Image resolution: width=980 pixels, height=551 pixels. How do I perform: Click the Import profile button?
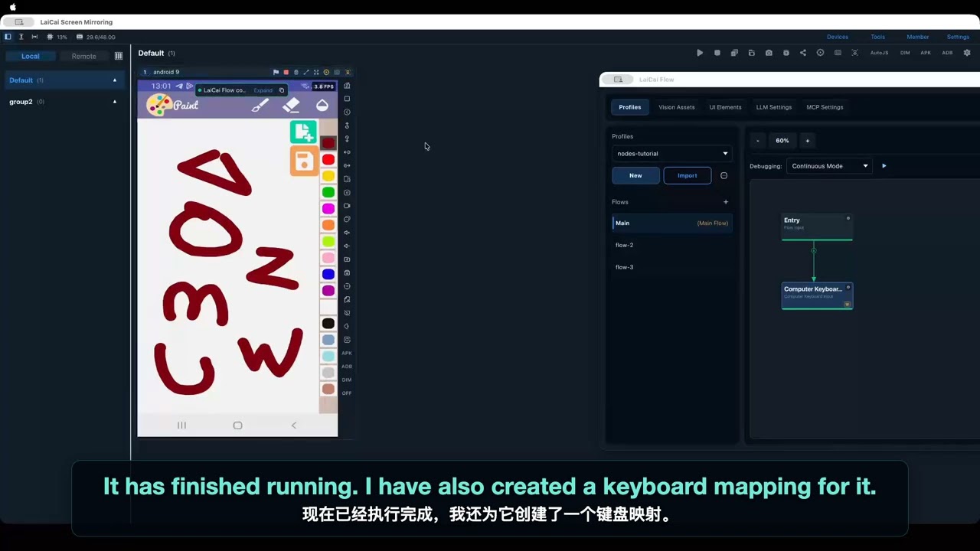688,175
